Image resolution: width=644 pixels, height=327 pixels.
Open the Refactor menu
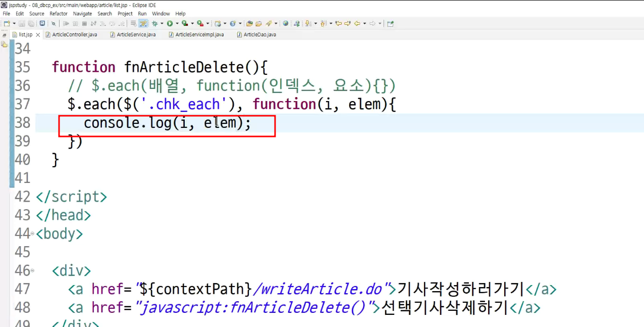[x=59, y=14]
